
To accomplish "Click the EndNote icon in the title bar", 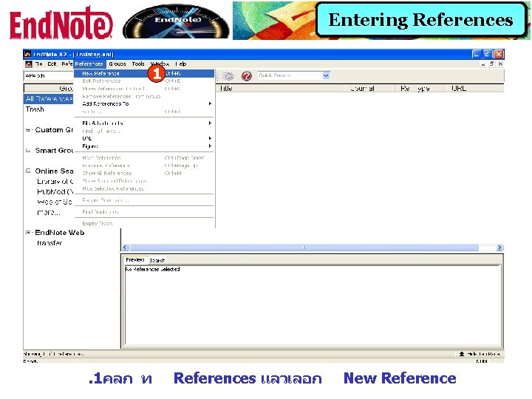I will (x=27, y=54).
